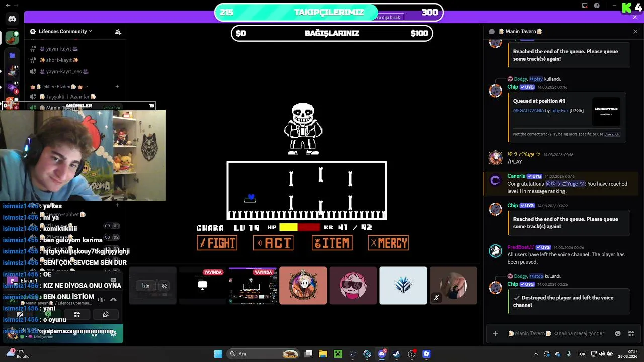Close the Manin Tavern chat panel
Screen dimensions: 644x362
click(635, 31)
